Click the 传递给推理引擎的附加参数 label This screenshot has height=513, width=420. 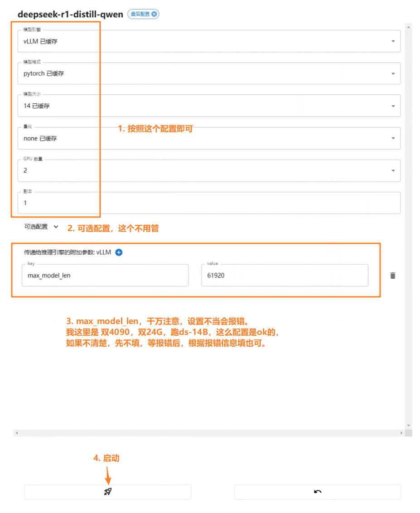tap(68, 252)
